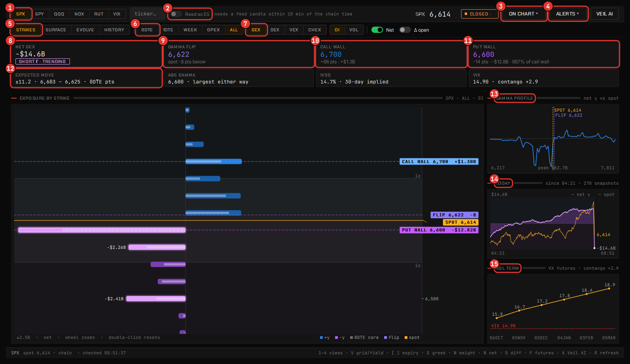Click the SPOT 6,614 chart label
Screen dimensions: 630x364
(x=461, y=222)
